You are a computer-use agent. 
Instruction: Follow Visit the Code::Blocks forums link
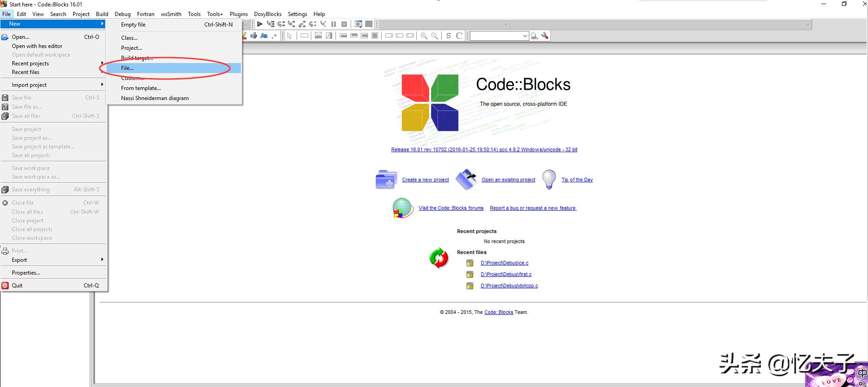click(x=451, y=208)
